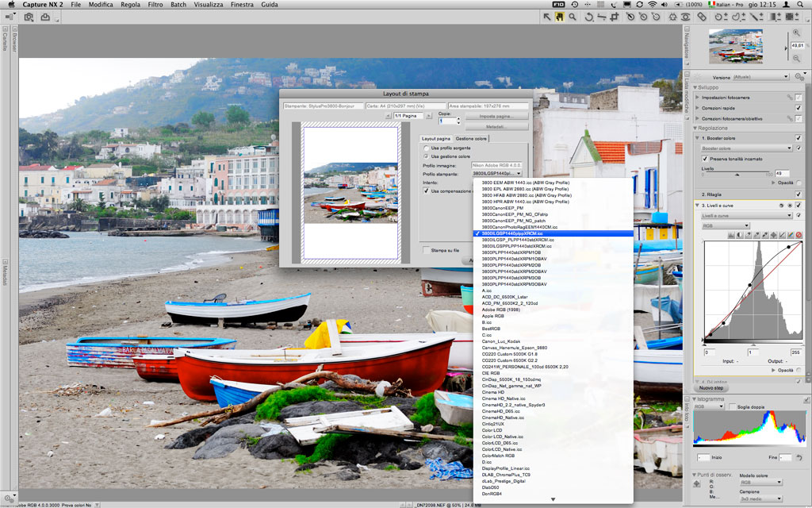
Task: Toggle the Ritaglia step checkbox
Action: (x=798, y=194)
